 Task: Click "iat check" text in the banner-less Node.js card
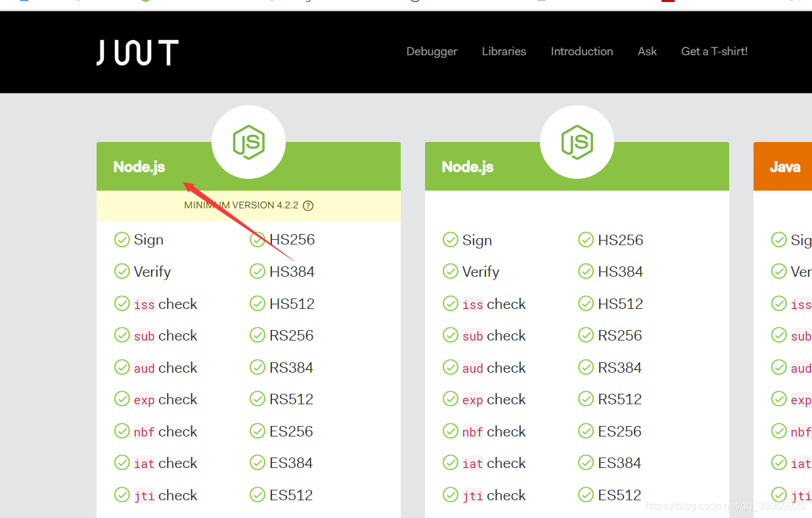click(x=494, y=463)
